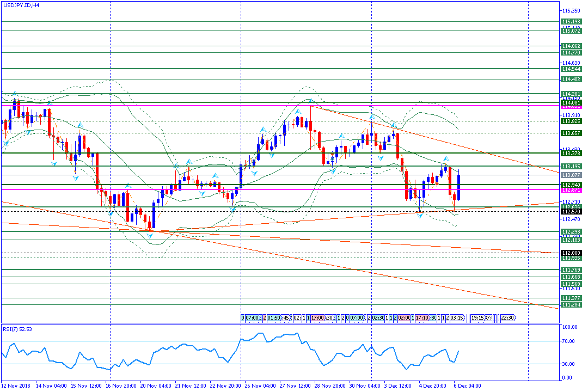This screenshot has width=588, height=392.
Task: Click the 01:50 event time marker
Action: [274, 318]
